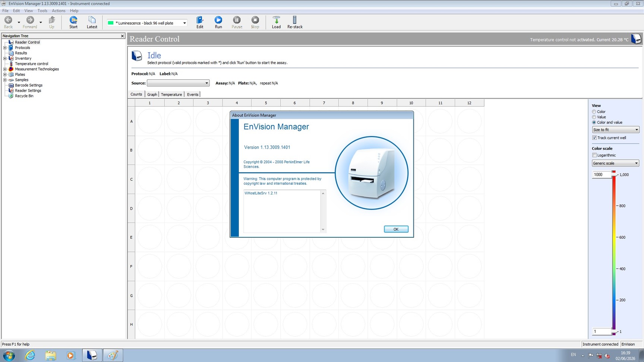
Task: Toggle Track current well checkbox
Action: click(594, 138)
